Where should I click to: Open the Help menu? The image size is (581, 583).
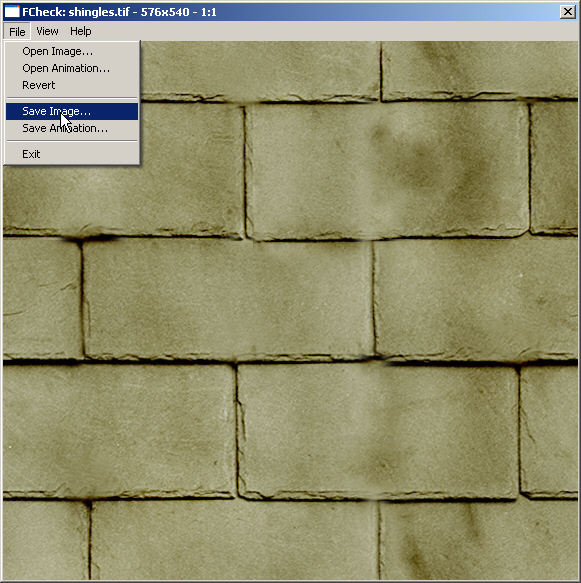tap(81, 31)
